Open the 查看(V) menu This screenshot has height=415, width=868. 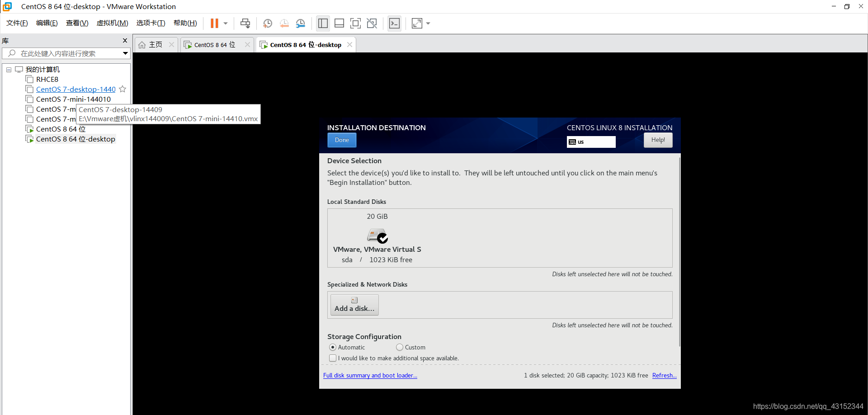[x=77, y=23]
